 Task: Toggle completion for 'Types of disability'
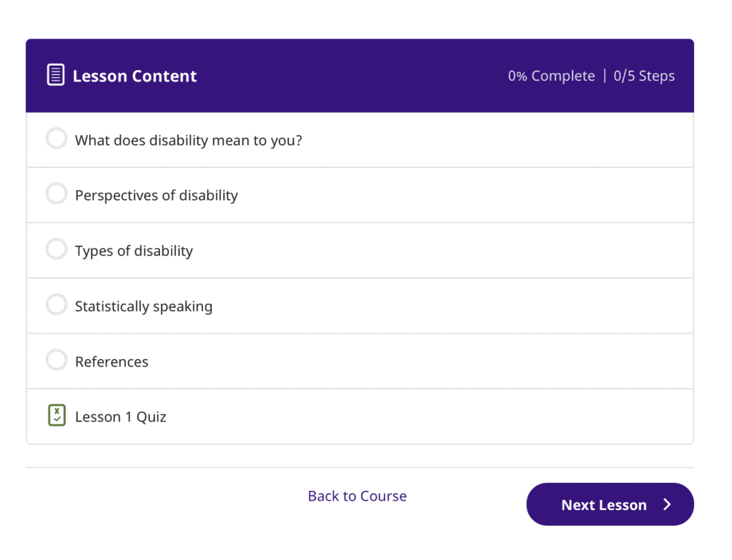56,249
